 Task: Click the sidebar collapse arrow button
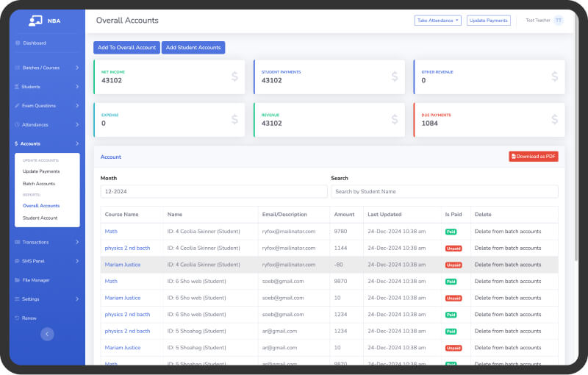(x=47, y=334)
